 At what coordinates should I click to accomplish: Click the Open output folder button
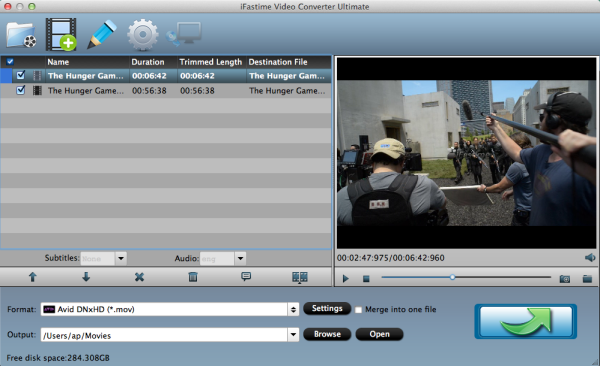point(379,334)
